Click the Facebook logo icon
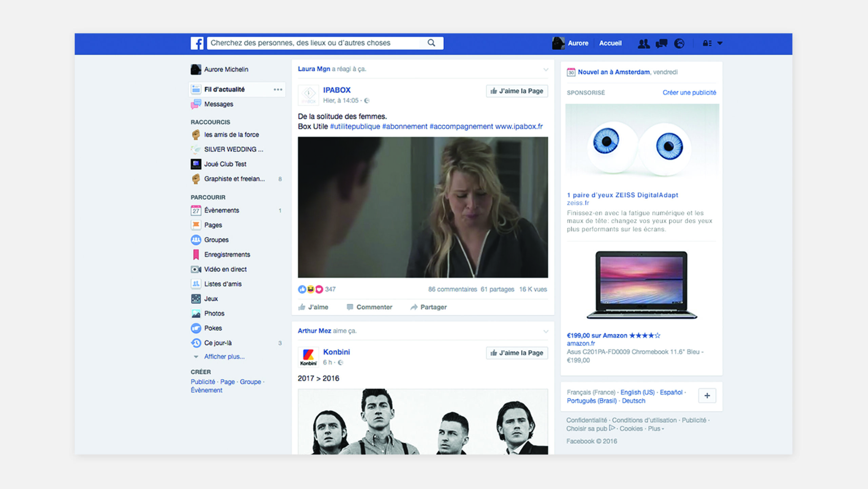 pos(197,43)
